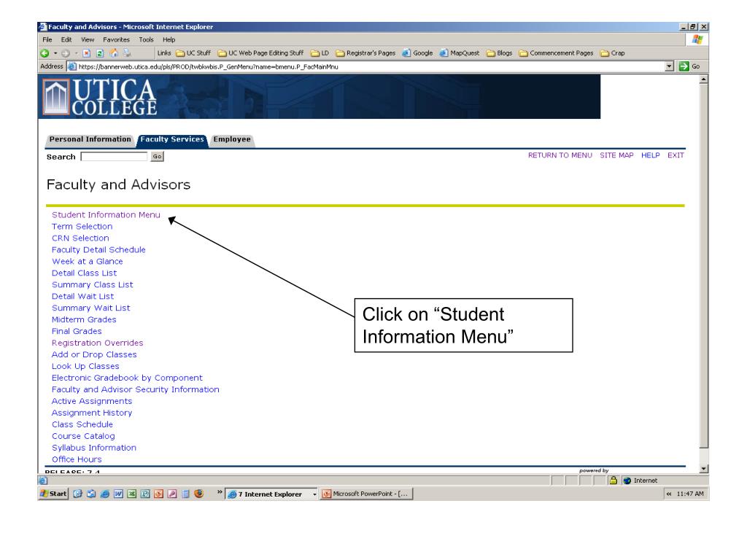
Task: Click the browser Back arrow icon
Action: 45,53
